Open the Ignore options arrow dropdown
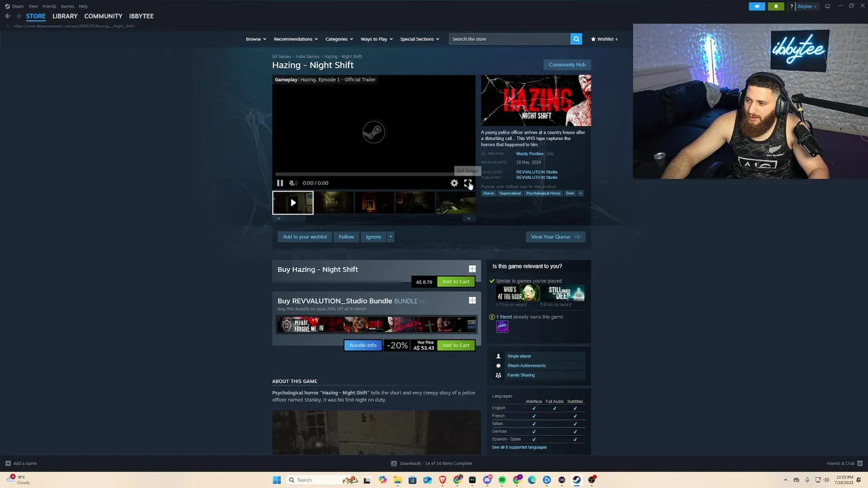Screen dimensions: 868x488 (x=391, y=237)
